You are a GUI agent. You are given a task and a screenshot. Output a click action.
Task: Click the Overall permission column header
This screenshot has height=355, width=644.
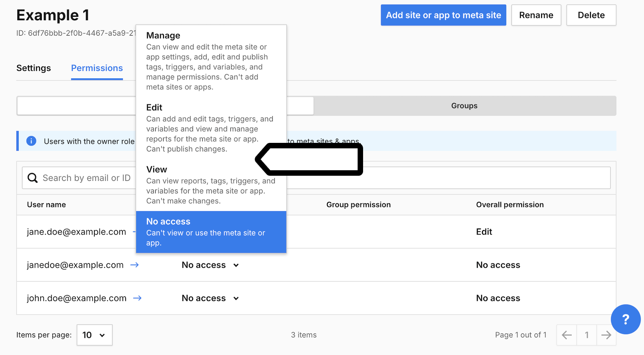coord(510,205)
